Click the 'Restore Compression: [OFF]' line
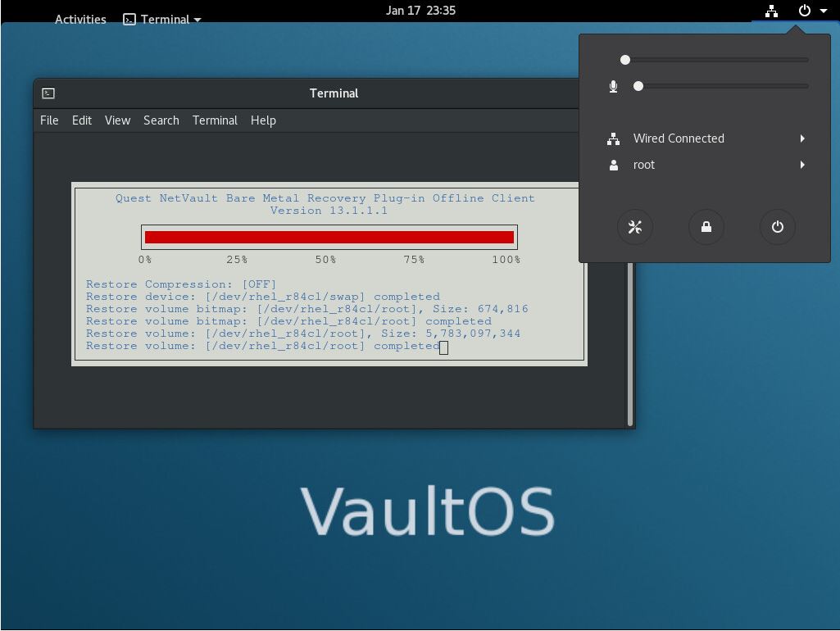This screenshot has height=631, width=840. pos(181,284)
